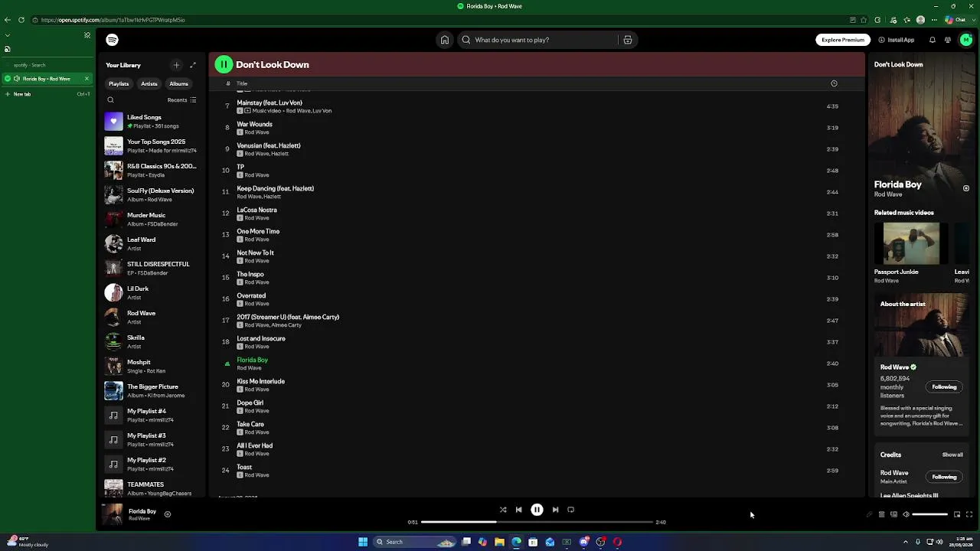Create playlist with plus icon in library
This screenshot has height=551, width=980.
coord(176,65)
